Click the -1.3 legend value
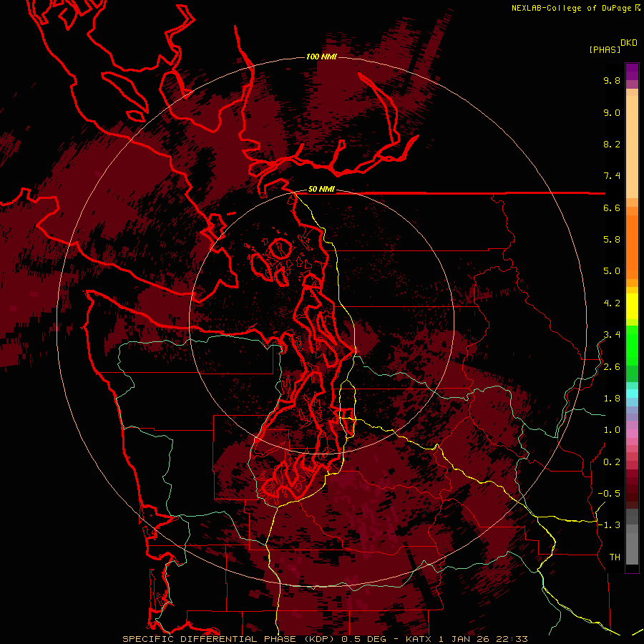Screen dimensions: 644x644 pos(609,525)
